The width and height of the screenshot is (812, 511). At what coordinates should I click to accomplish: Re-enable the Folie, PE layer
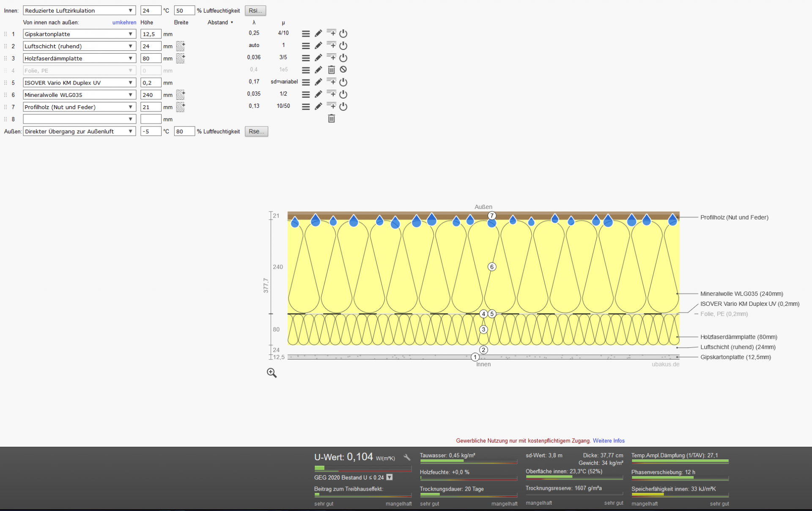tap(343, 70)
